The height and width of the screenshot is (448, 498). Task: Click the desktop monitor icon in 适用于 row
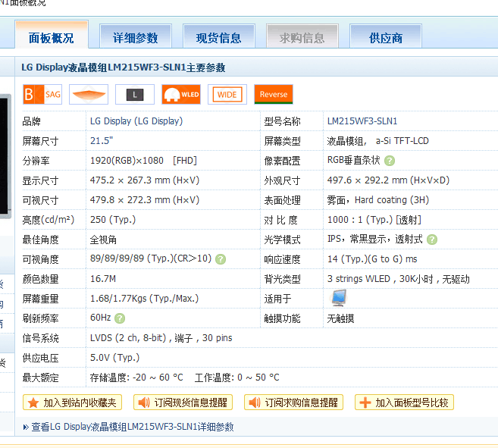coord(339,298)
